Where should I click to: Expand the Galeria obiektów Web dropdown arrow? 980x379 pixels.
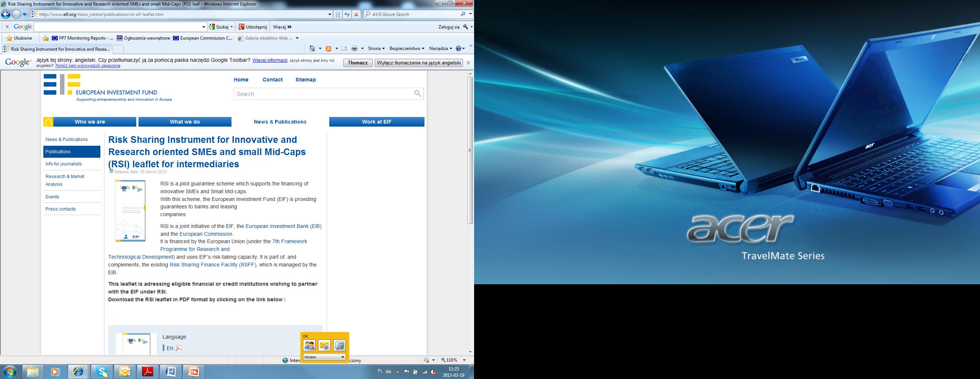pos(297,38)
